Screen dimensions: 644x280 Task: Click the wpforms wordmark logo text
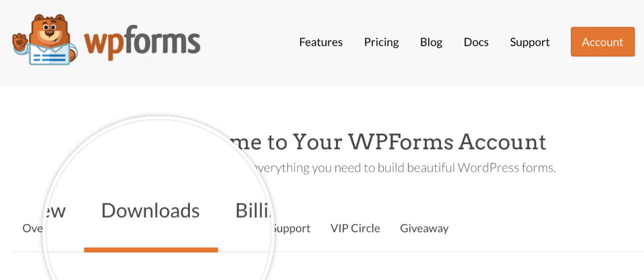(143, 43)
